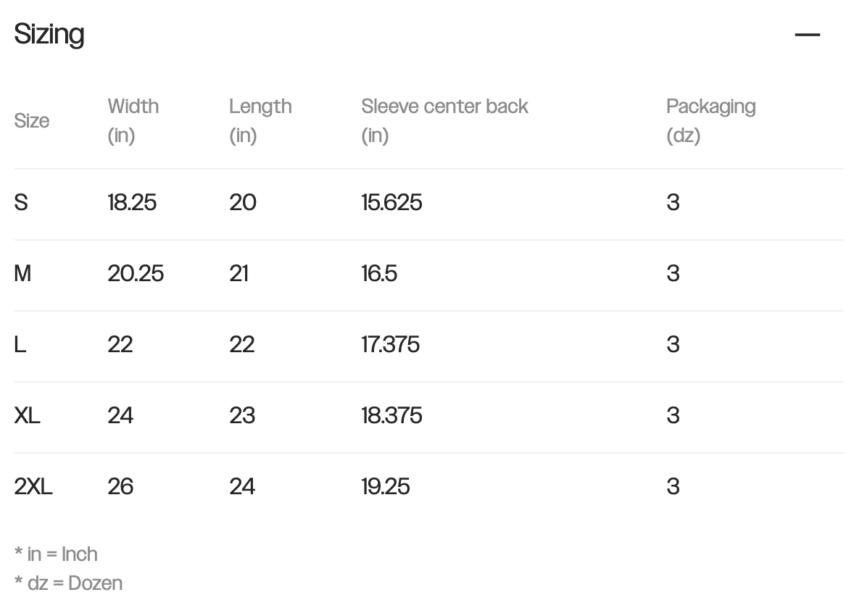This screenshot has height=616, width=854.
Task: Click the 17.375 sleeve value for L
Action: 391,344
